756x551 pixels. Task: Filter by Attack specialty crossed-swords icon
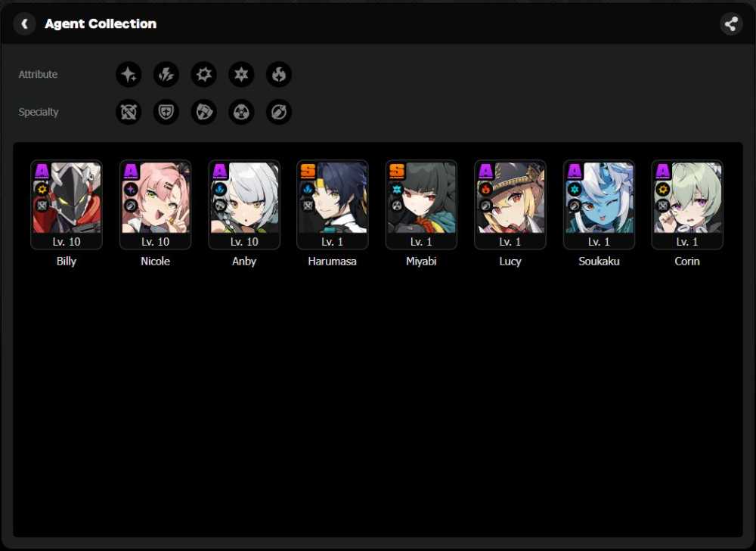tap(129, 112)
